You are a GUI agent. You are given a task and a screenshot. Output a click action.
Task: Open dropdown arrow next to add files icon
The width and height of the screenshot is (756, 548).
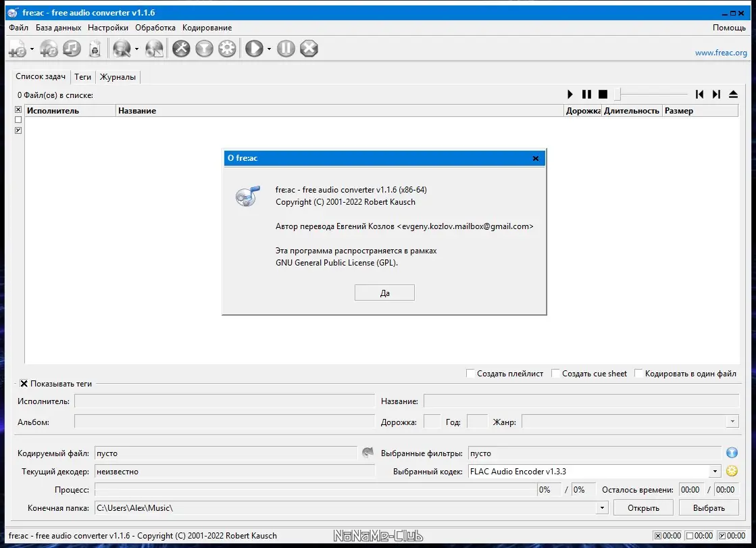32,49
